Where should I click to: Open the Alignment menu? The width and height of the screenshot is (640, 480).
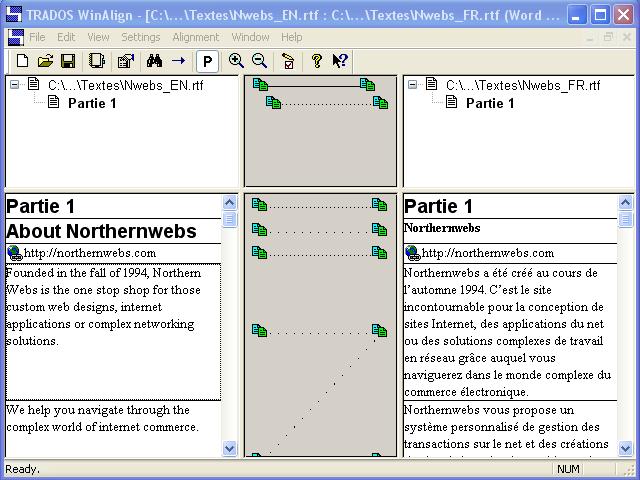(x=195, y=37)
